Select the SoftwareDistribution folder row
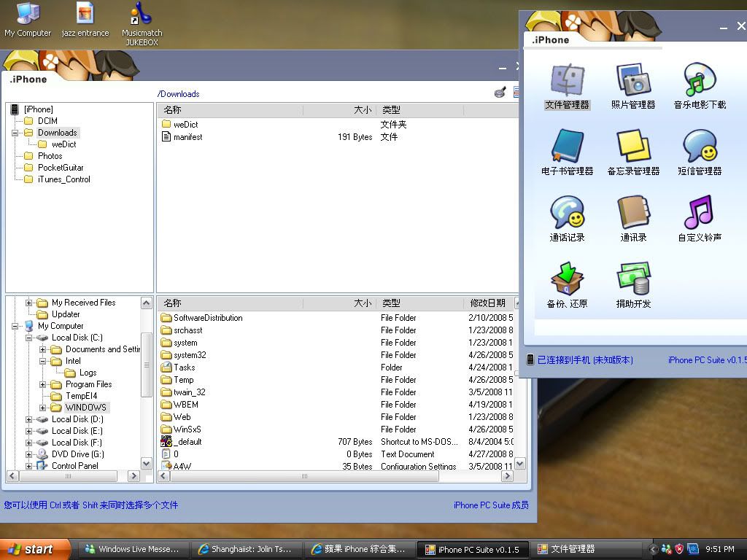 point(337,318)
